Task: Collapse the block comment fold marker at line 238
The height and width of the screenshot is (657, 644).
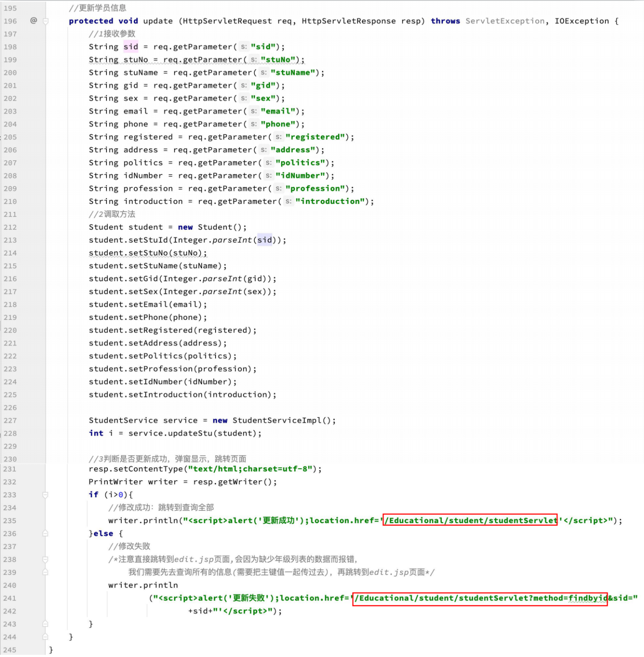Action: tap(46, 560)
